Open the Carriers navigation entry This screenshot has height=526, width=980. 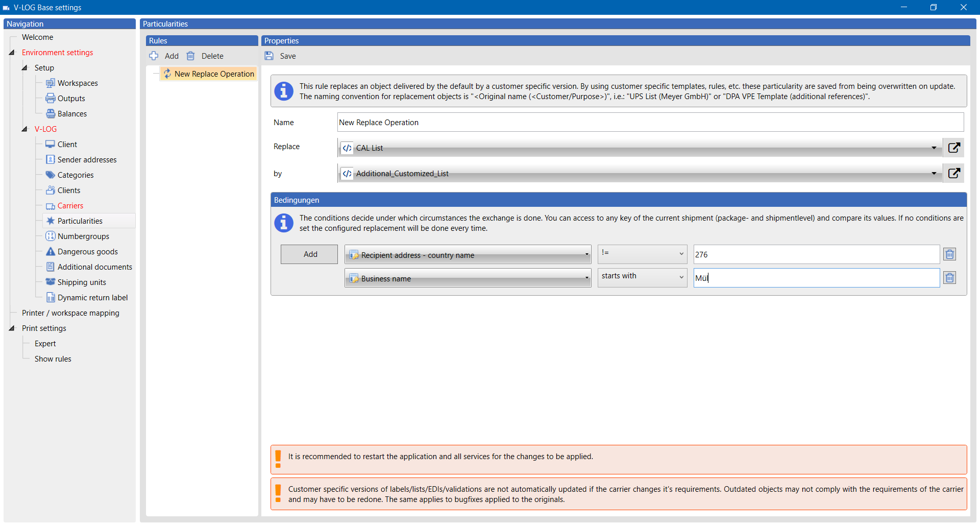[70, 205]
